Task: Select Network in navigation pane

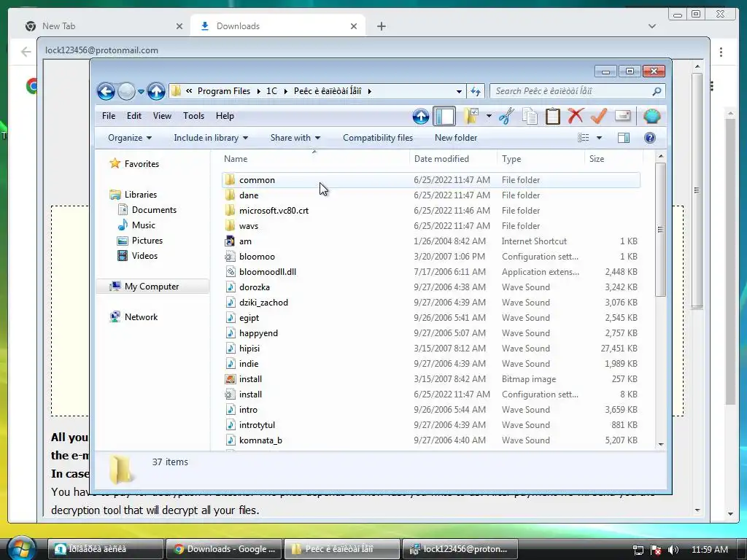Action: point(141,316)
